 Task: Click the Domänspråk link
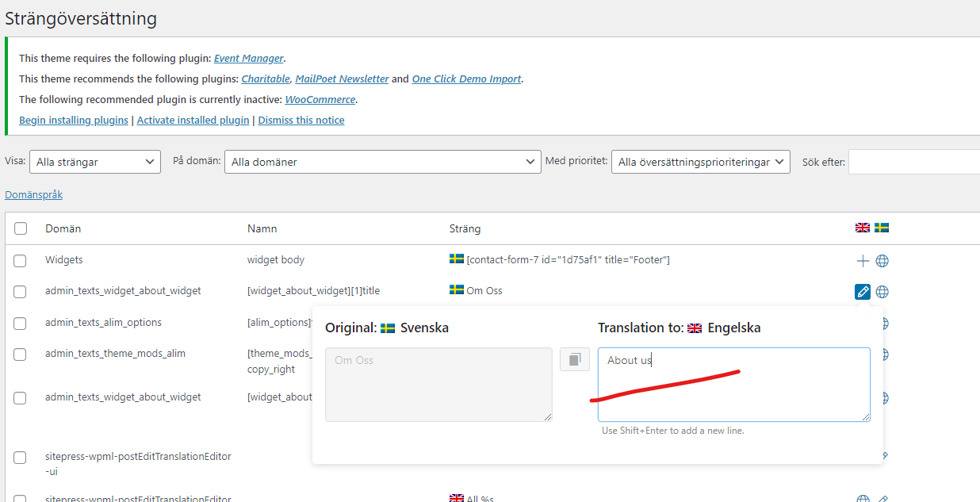(x=33, y=194)
